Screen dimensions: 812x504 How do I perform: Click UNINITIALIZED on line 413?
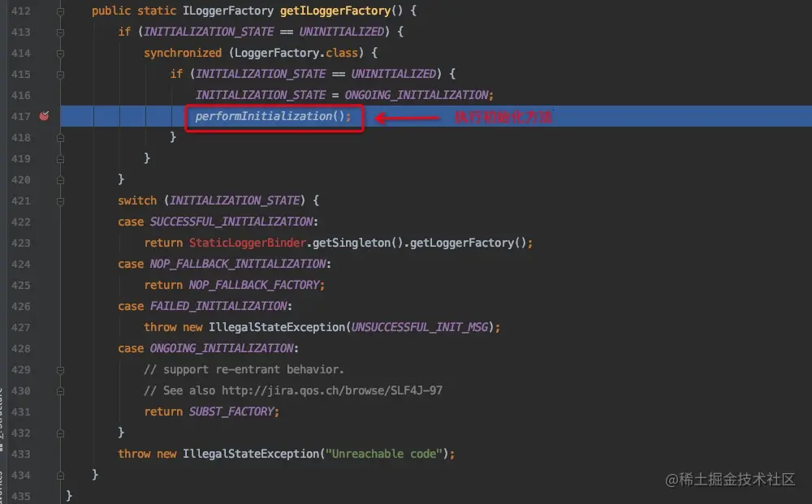(x=342, y=32)
